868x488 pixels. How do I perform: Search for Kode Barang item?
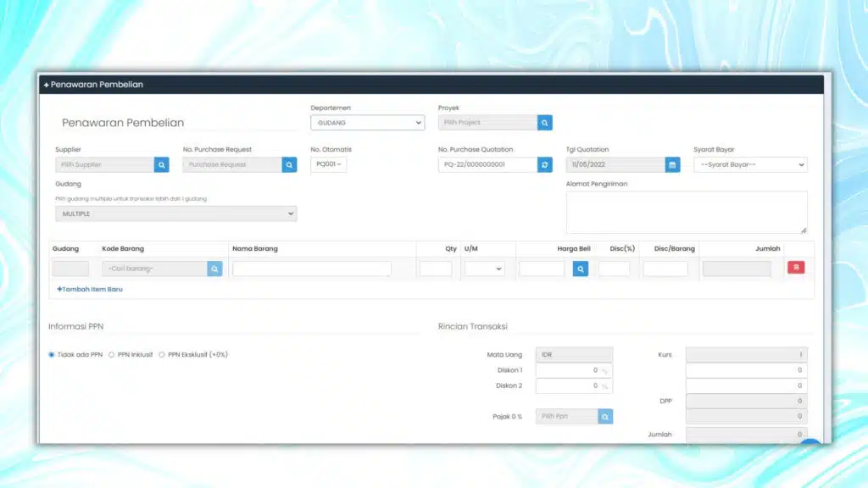214,269
